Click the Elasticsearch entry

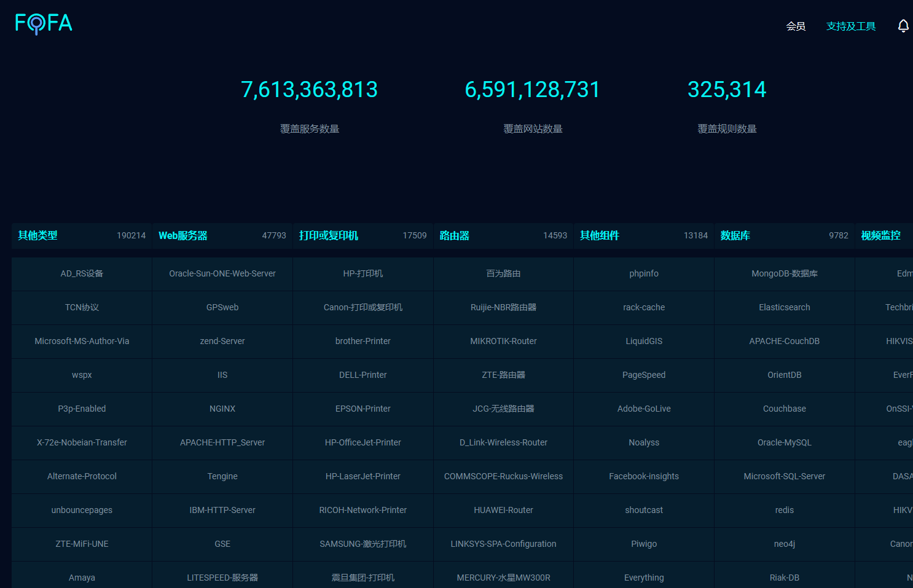[785, 307]
